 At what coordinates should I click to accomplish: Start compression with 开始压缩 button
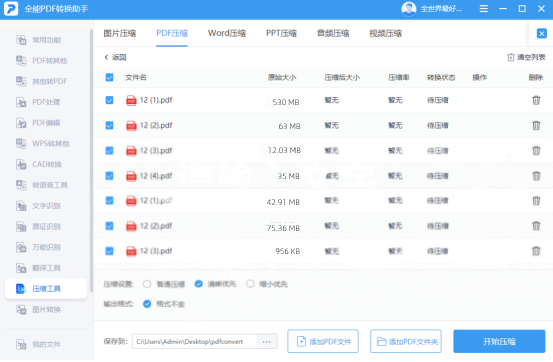pos(499,342)
